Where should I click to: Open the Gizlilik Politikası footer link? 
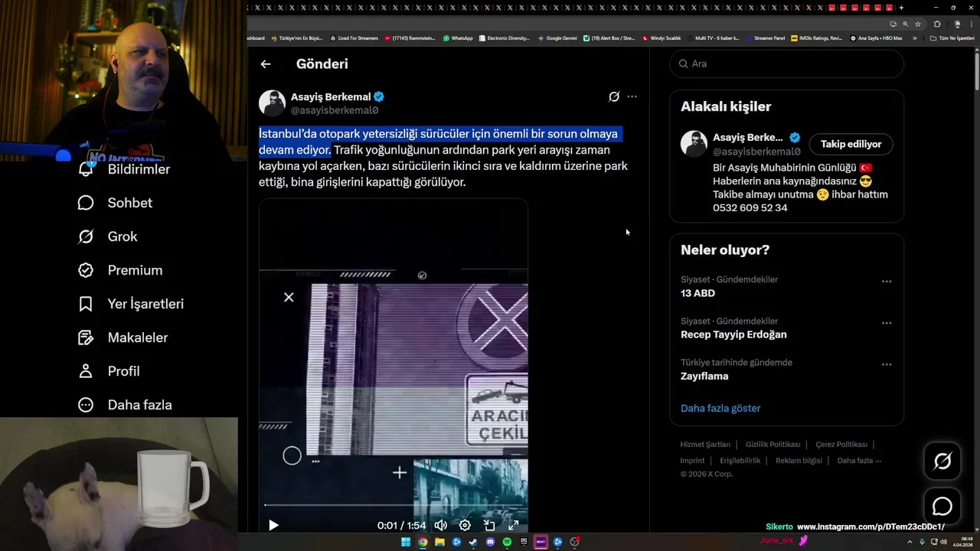[773, 445]
